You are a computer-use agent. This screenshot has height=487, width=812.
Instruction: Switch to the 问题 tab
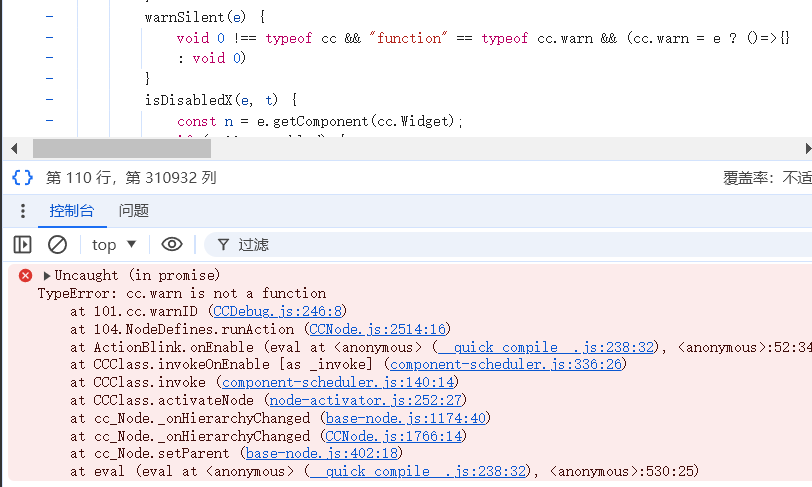click(x=133, y=211)
